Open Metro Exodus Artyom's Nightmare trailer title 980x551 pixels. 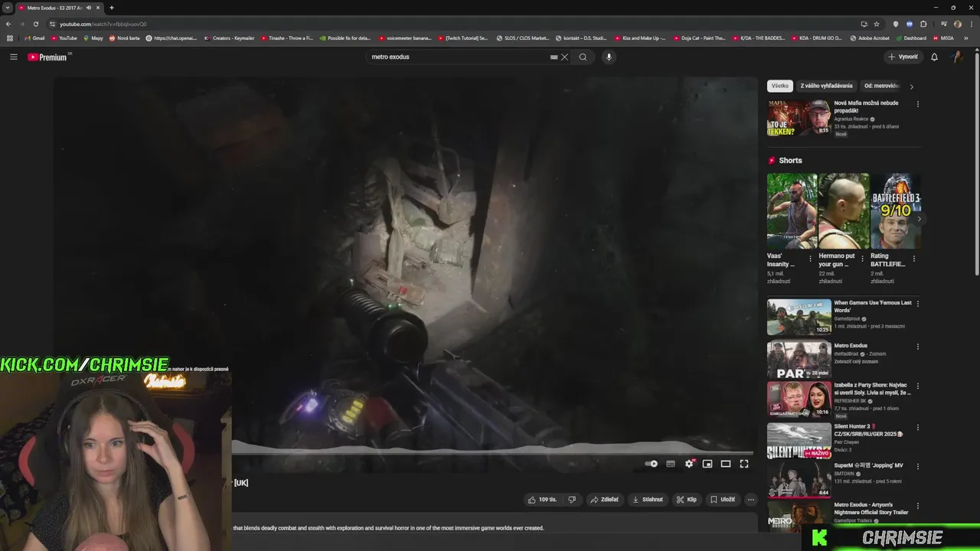coord(871,508)
